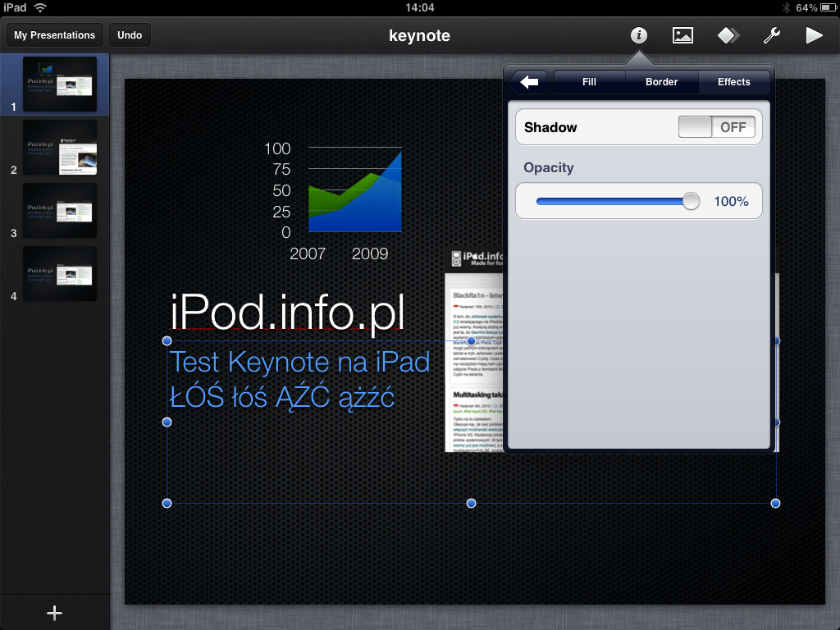The height and width of the screenshot is (630, 840).
Task: Open the media picture insert icon
Action: pyautogui.click(x=682, y=35)
